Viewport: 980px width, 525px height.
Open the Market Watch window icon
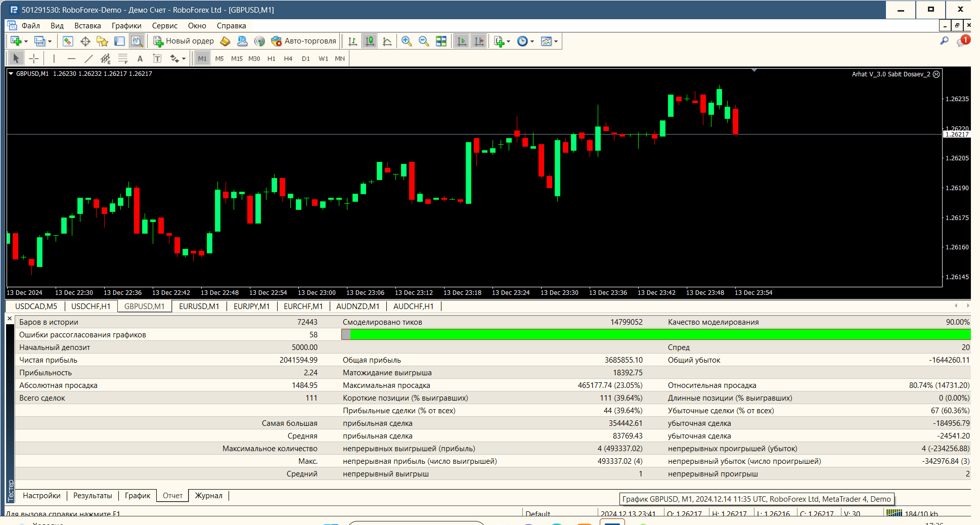(68, 41)
